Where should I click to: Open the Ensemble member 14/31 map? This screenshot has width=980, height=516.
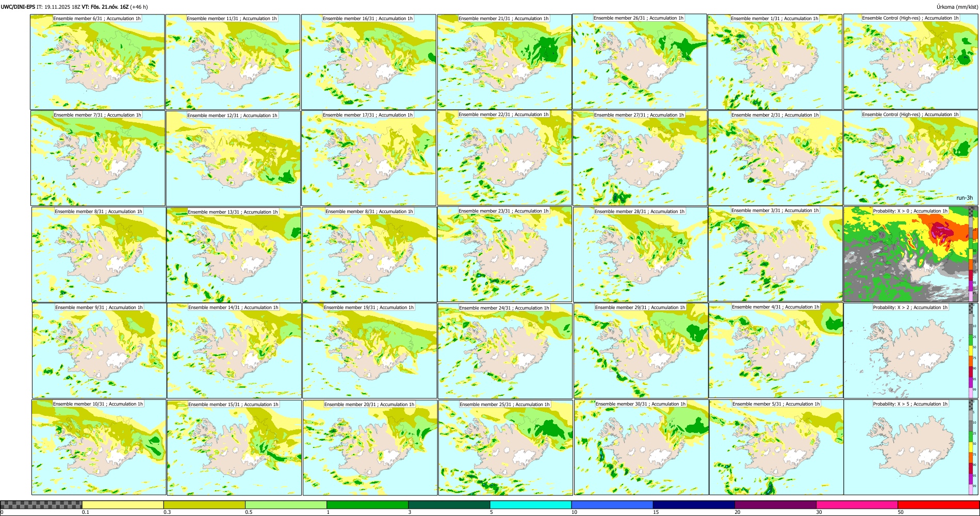234,350
